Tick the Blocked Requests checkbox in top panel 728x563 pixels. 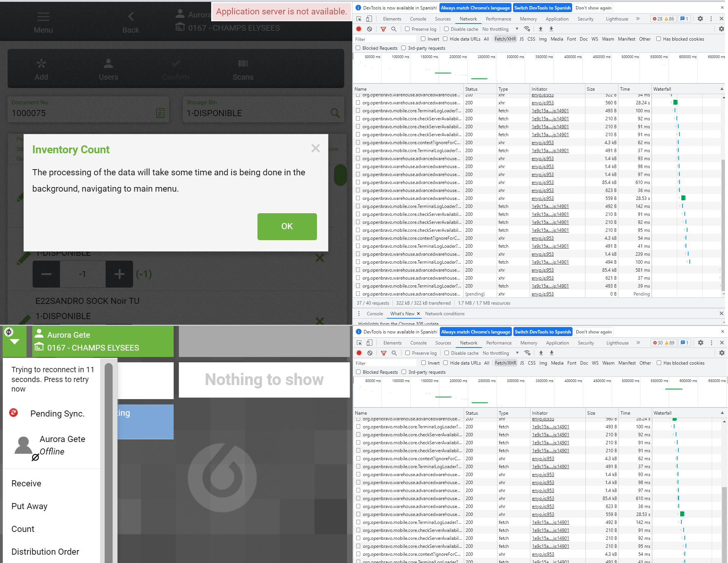(x=358, y=48)
